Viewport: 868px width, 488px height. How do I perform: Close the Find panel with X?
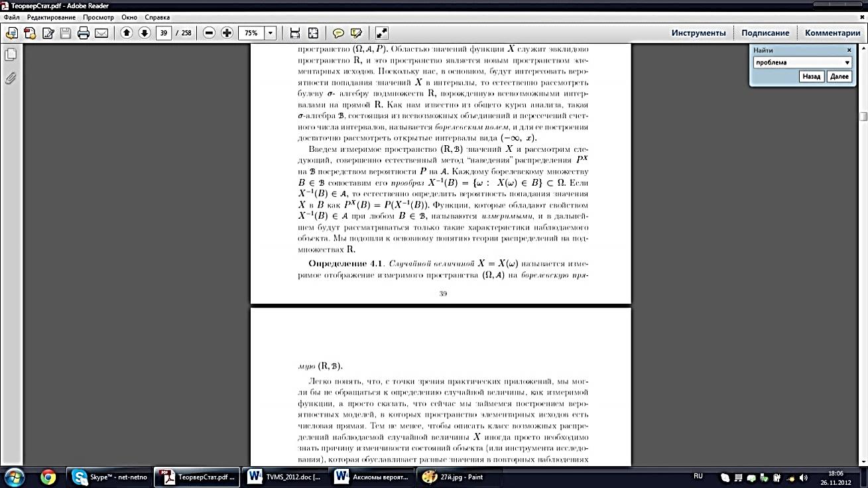click(849, 50)
